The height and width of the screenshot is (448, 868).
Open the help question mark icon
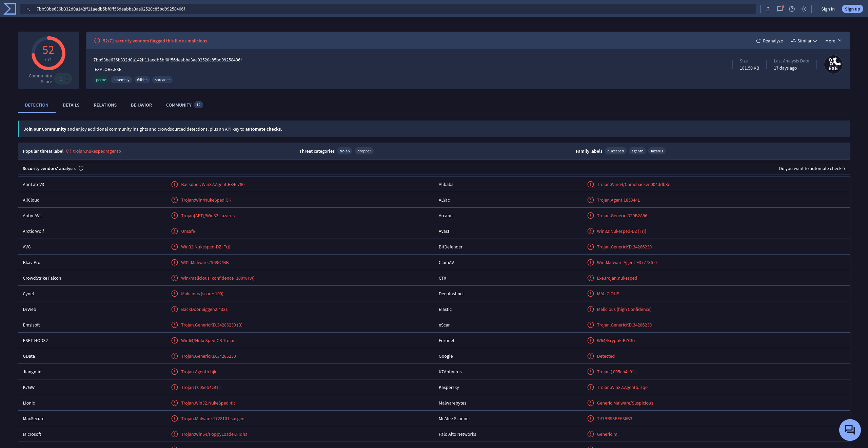tap(792, 9)
